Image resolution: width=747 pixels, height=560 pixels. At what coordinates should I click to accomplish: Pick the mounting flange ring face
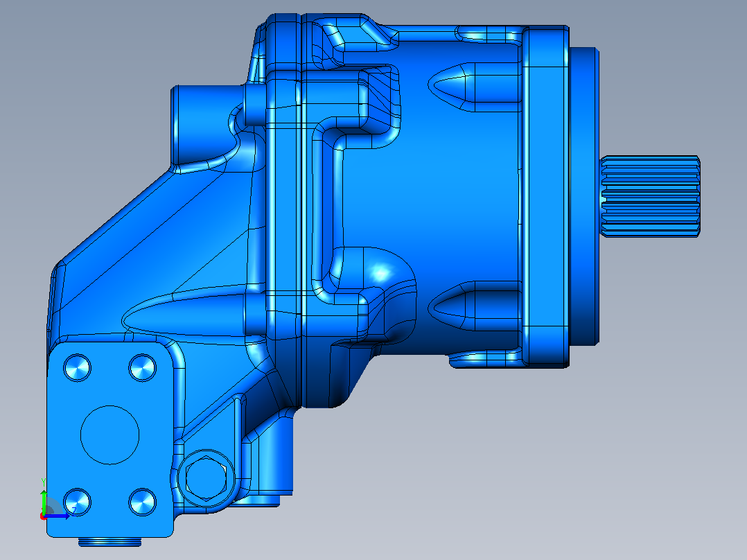(x=546, y=197)
